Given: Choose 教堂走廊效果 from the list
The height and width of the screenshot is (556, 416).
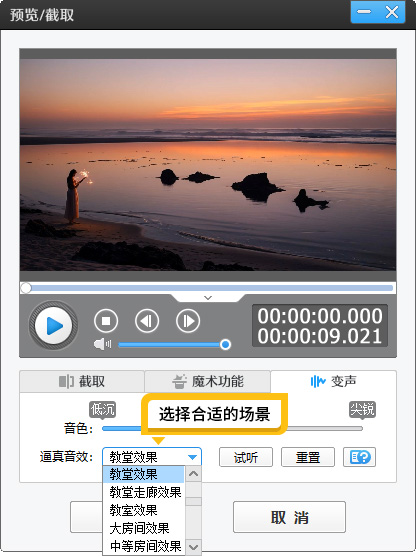Looking at the screenshot, I should pyautogui.click(x=144, y=492).
